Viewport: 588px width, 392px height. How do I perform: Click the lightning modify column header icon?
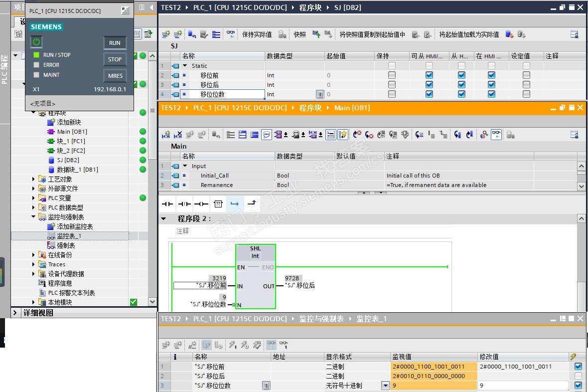(573, 357)
